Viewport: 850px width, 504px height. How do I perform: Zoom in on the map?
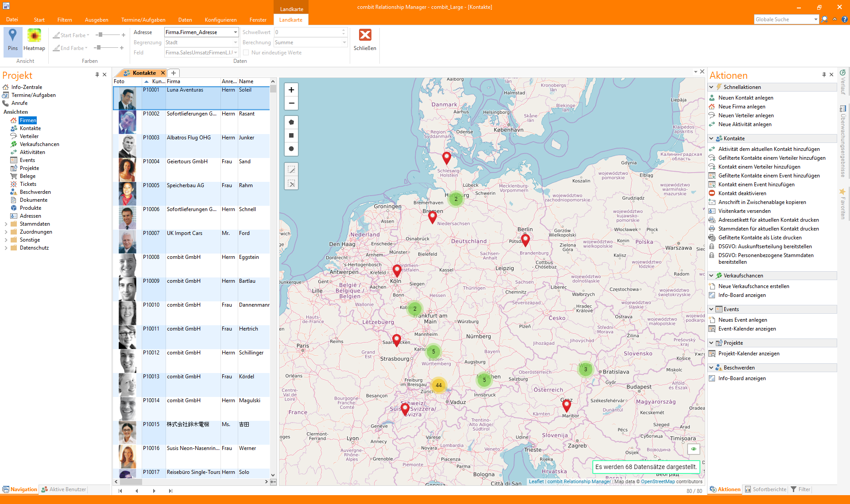click(x=291, y=90)
